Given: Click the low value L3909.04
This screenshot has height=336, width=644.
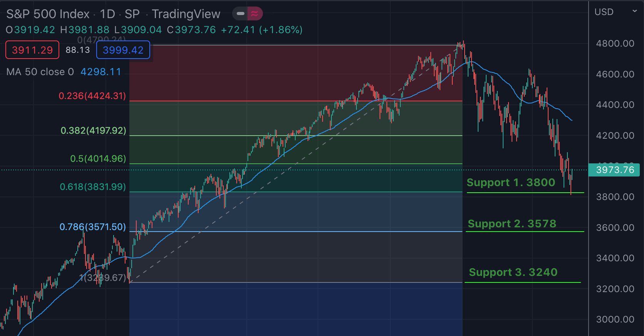Looking at the screenshot, I should tap(138, 30).
